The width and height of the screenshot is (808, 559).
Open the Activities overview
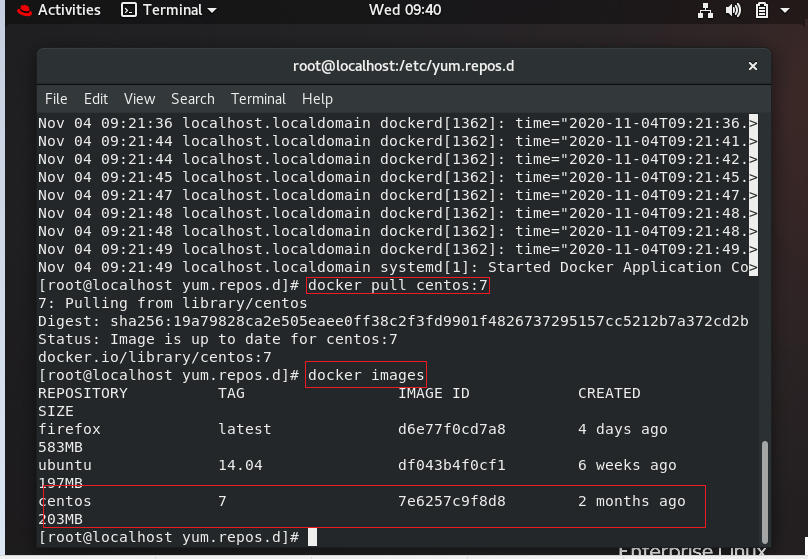pyautogui.click(x=69, y=10)
